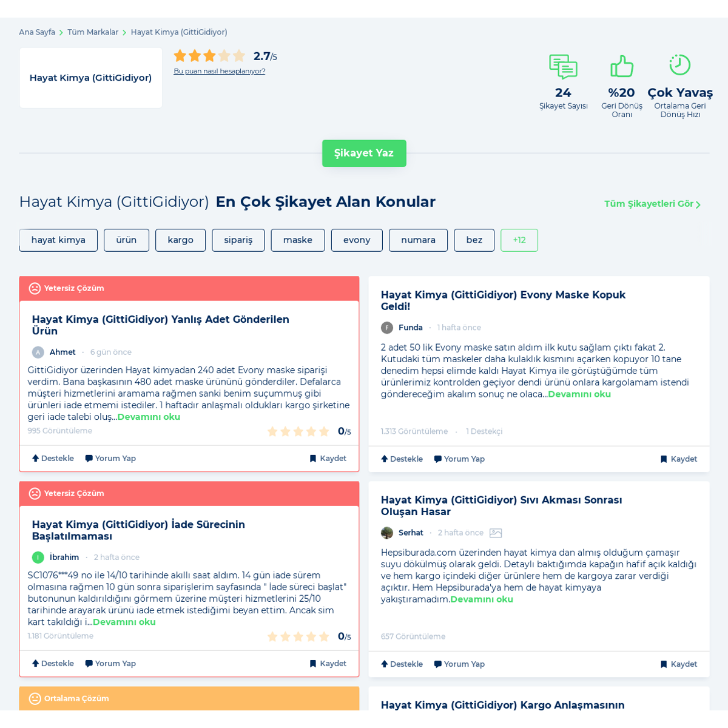
Task: Choose the 'maske' topic tag
Action: click(298, 240)
